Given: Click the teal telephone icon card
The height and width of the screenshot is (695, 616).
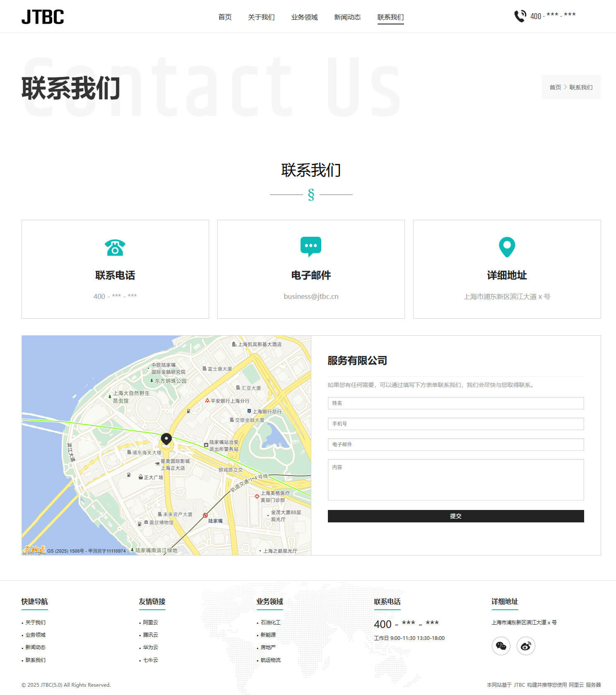Looking at the screenshot, I should pyautogui.click(x=115, y=248).
